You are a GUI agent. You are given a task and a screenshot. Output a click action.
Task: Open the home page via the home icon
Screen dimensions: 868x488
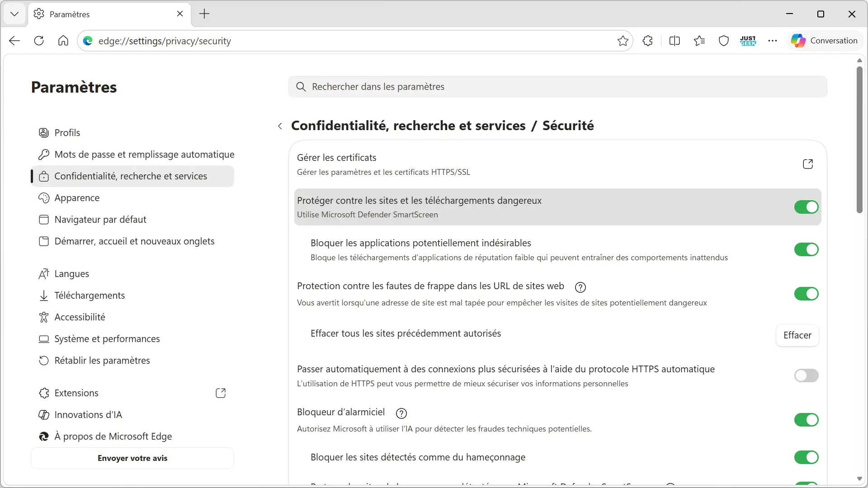(x=63, y=41)
